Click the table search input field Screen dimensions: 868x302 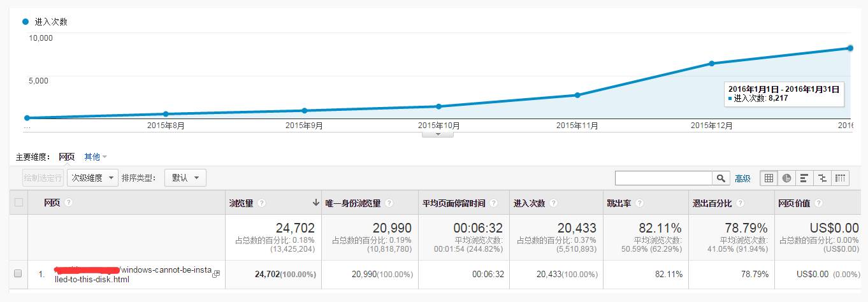pyautogui.click(x=663, y=178)
